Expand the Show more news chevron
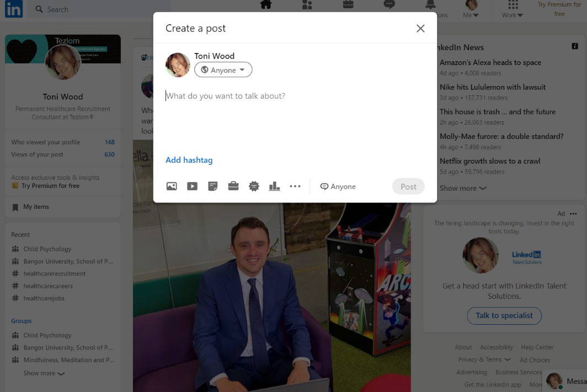Screen dimensions: 587x392 463,188
